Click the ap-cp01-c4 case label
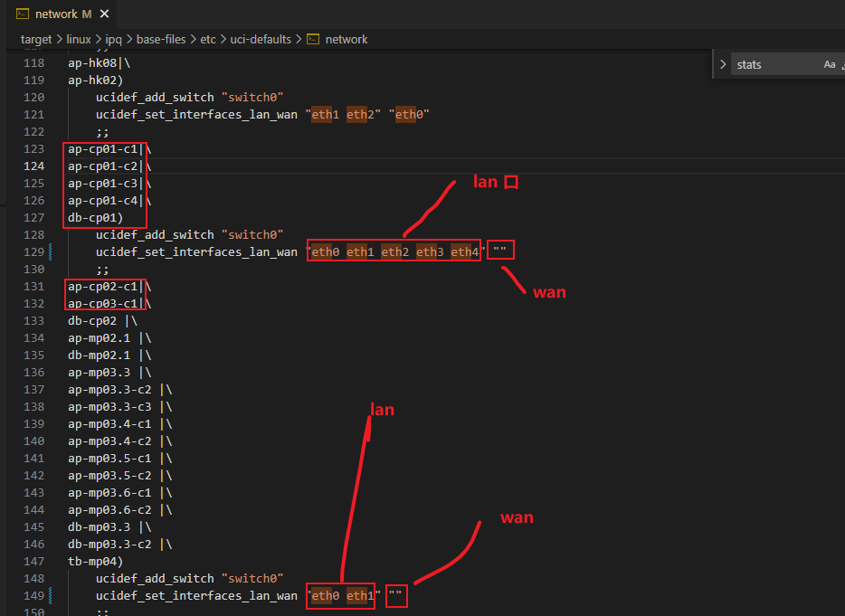845x616 pixels. [x=102, y=201]
